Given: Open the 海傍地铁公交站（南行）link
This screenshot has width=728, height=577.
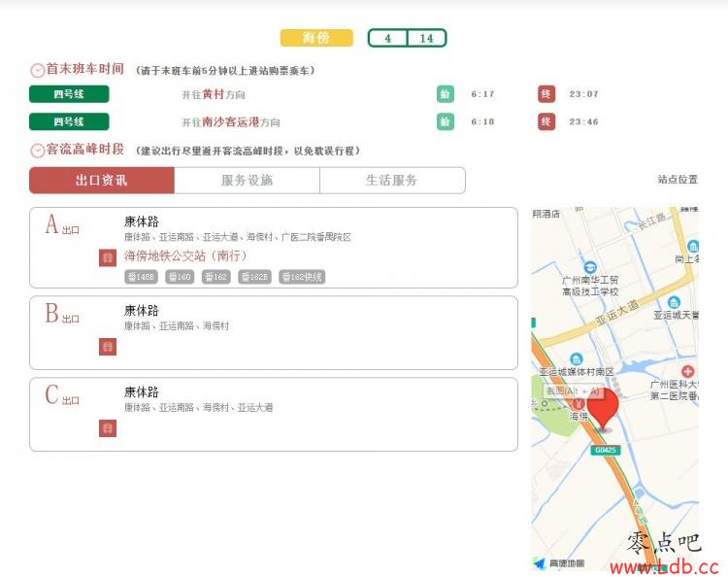Looking at the screenshot, I should pos(185,255).
